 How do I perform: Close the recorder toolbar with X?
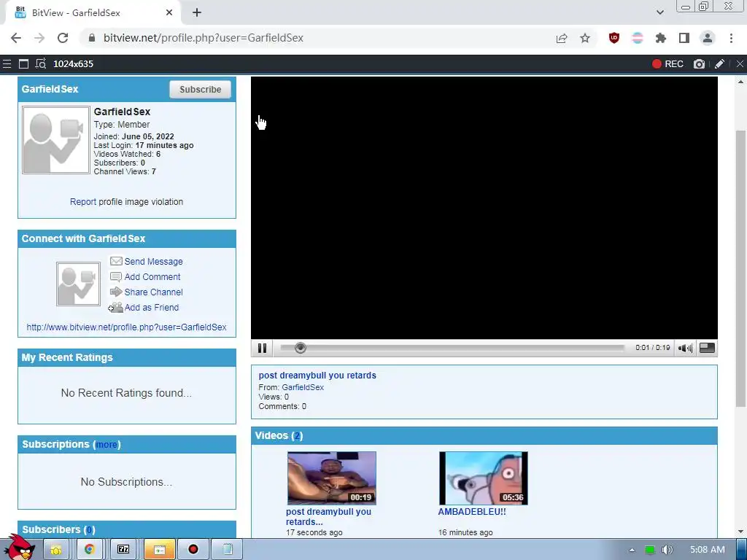click(740, 64)
